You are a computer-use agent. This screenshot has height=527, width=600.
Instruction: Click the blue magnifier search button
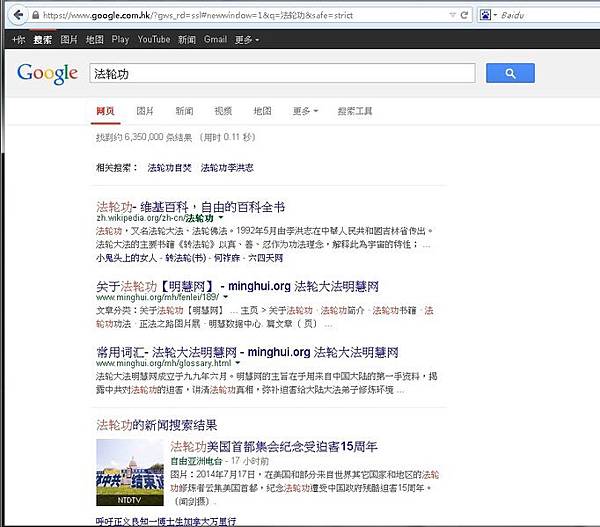[510, 73]
